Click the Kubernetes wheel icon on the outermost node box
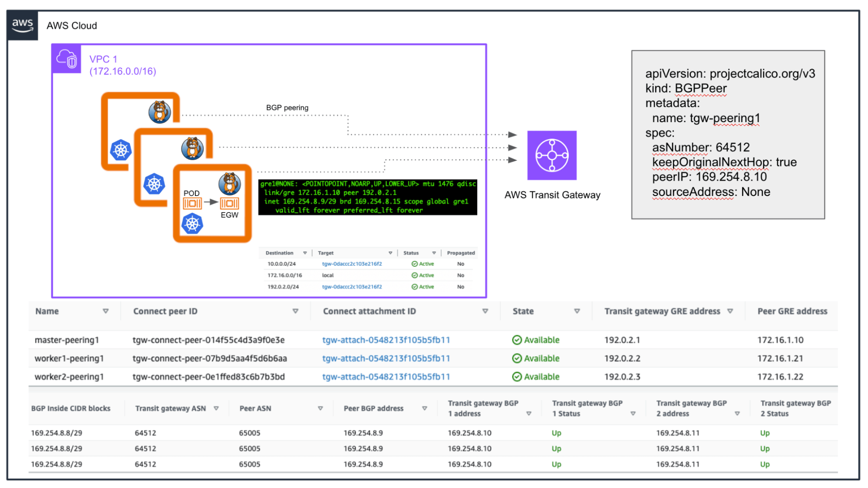The width and height of the screenshot is (868, 488). pyautogui.click(x=121, y=150)
